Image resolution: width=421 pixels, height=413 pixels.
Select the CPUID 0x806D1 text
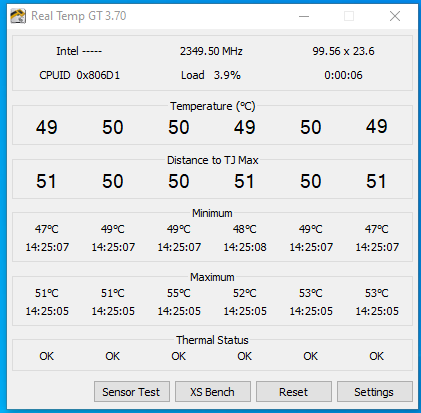[80, 75]
